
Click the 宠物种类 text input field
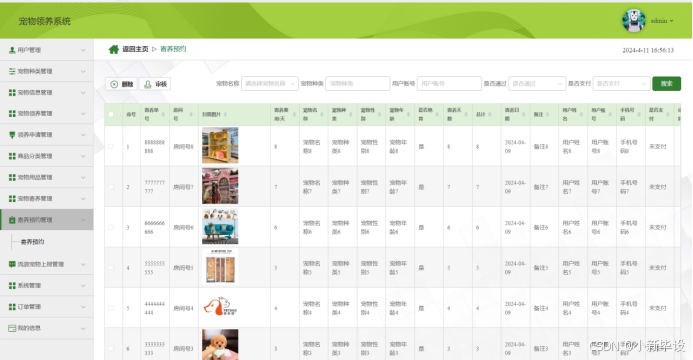tap(358, 83)
